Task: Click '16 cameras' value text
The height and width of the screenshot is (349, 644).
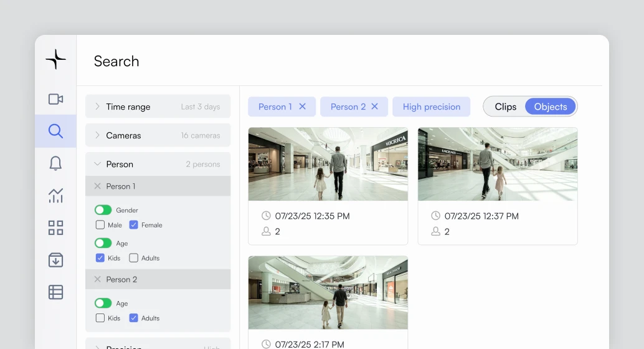Action: tap(201, 136)
